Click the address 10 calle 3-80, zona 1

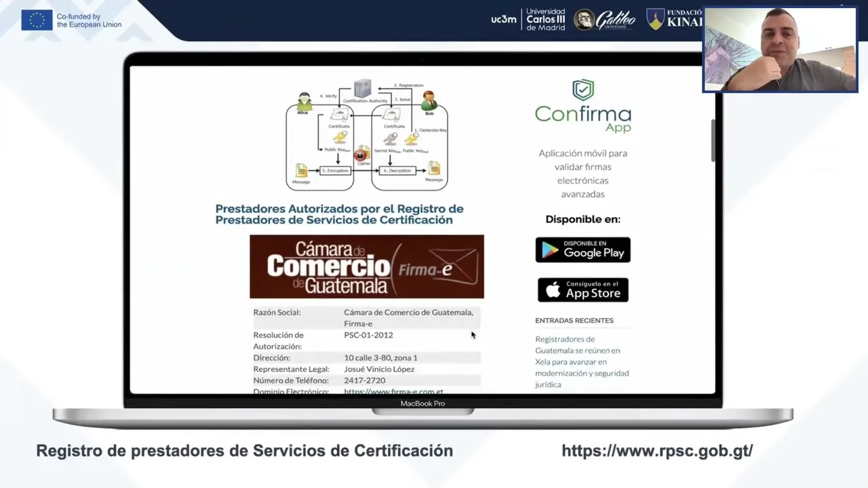pyautogui.click(x=380, y=358)
